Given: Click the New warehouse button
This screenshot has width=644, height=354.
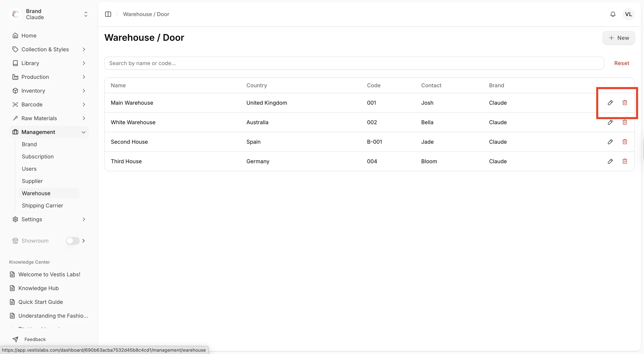Looking at the screenshot, I should (619, 38).
